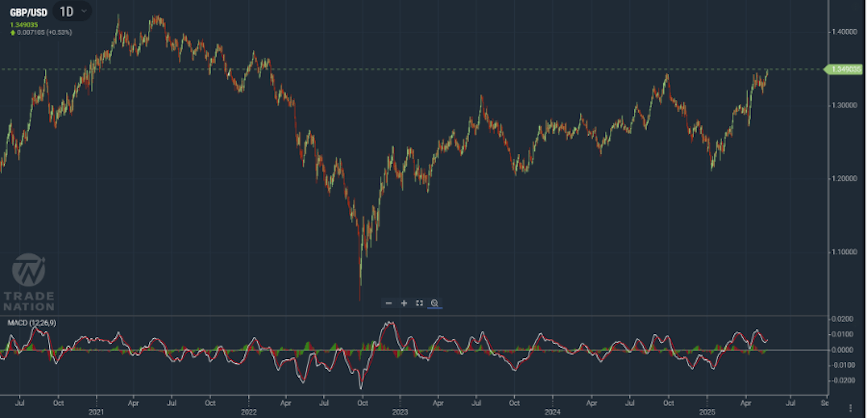Click the 2024 year label on time axis
Screen dimensions: 868x418
coord(553,412)
